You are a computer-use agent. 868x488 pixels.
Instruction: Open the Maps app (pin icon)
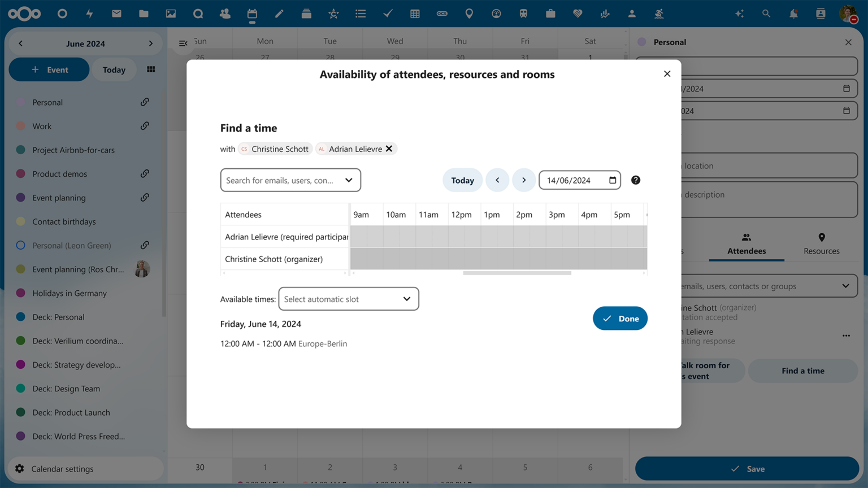click(469, 13)
